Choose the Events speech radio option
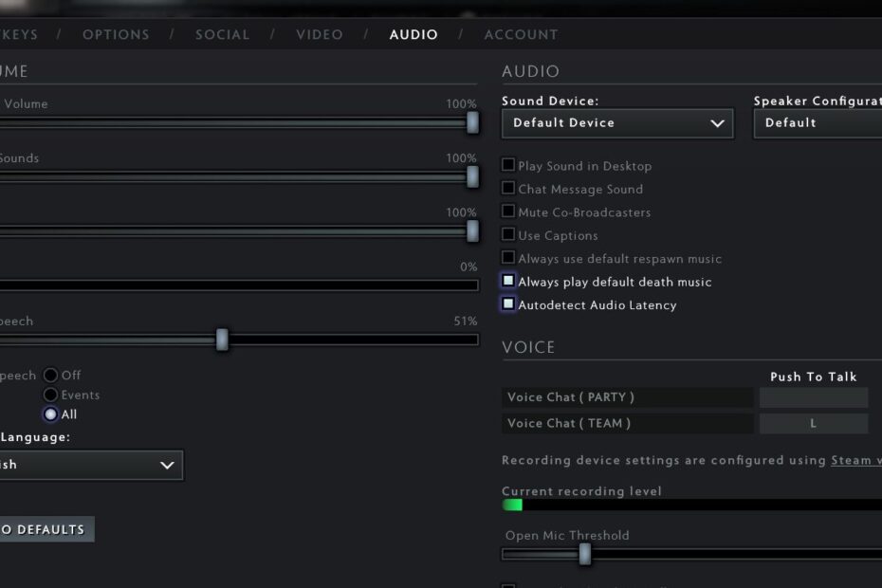 tap(51, 395)
